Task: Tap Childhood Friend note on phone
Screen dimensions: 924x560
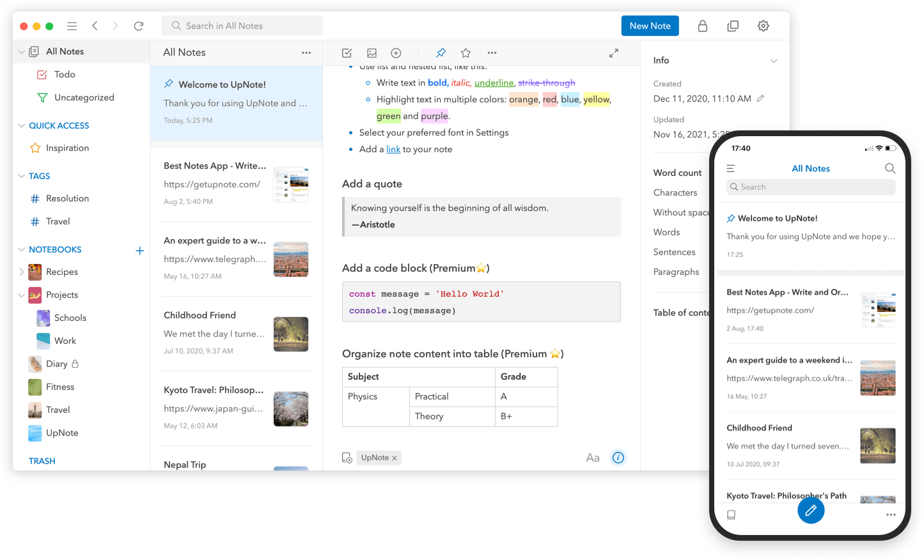Action: (811, 446)
